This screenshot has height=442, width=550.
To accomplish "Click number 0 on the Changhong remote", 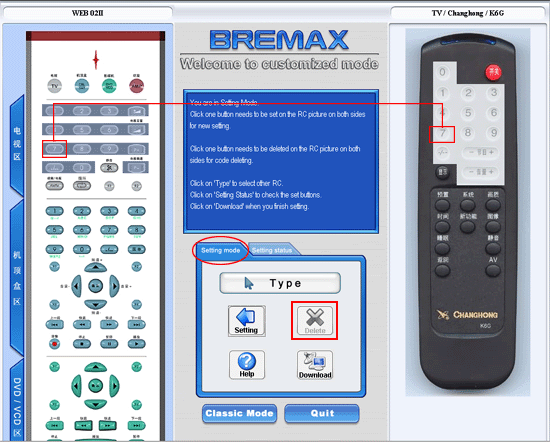I will (442, 72).
